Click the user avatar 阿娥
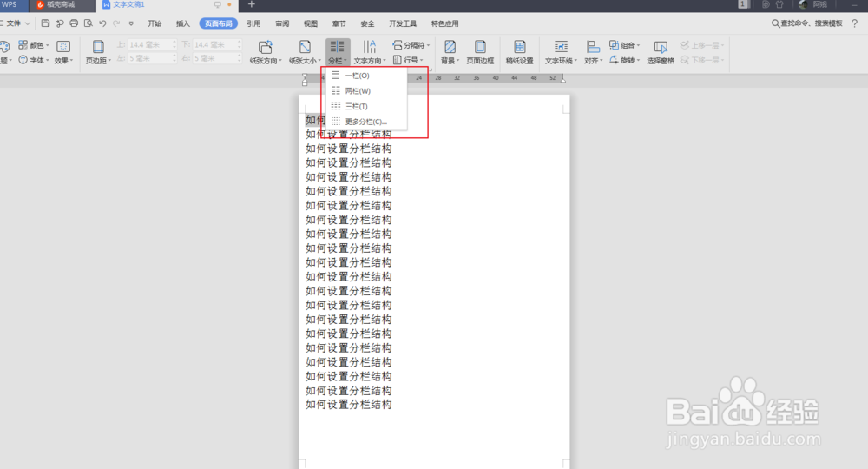This screenshot has width=868, height=469. tap(812, 4)
